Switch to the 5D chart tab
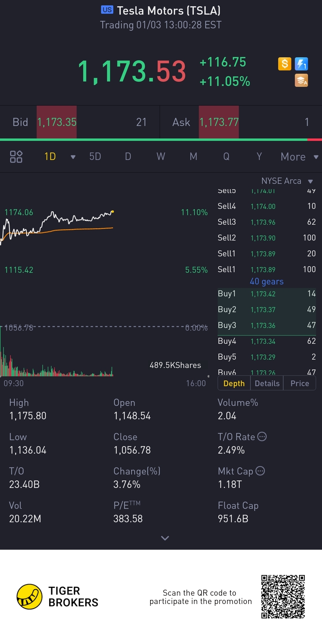The width and height of the screenshot is (322, 644). click(95, 157)
